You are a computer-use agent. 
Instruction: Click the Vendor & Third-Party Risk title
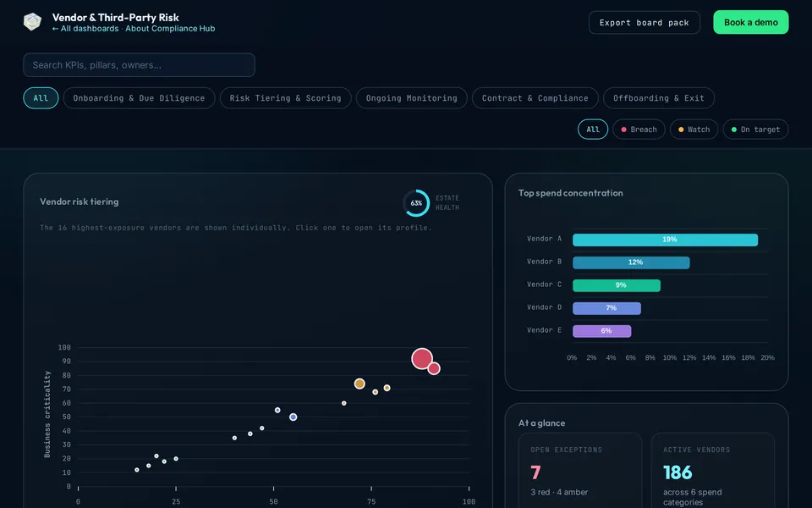pyautogui.click(x=116, y=17)
